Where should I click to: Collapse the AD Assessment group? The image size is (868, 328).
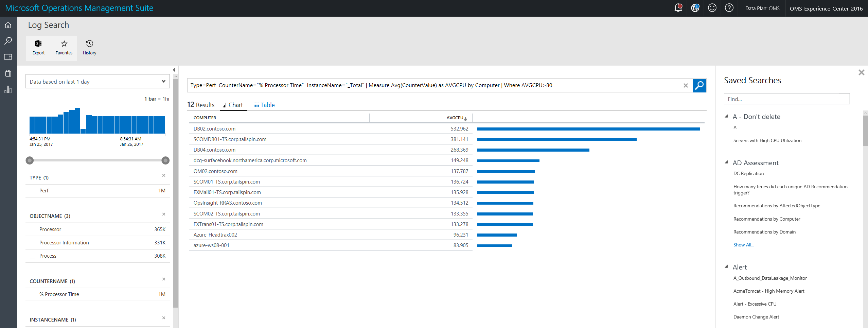click(726, 162)
